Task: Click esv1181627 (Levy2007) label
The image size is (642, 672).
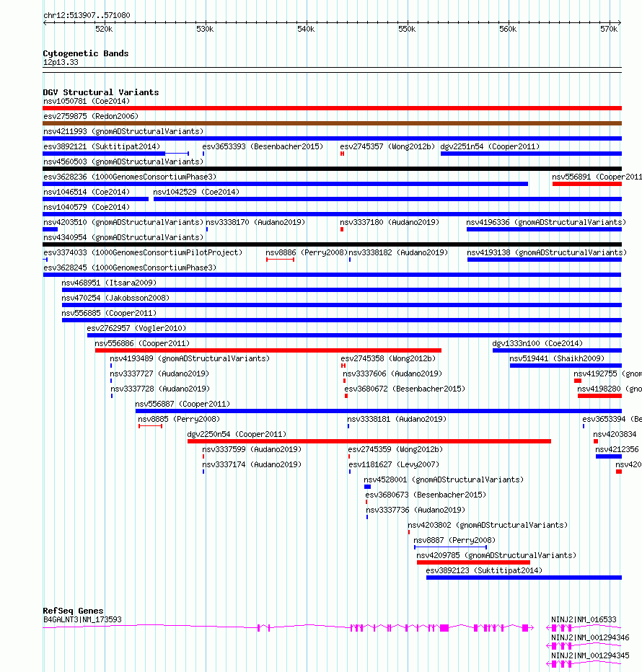Action: click(394, 464)
